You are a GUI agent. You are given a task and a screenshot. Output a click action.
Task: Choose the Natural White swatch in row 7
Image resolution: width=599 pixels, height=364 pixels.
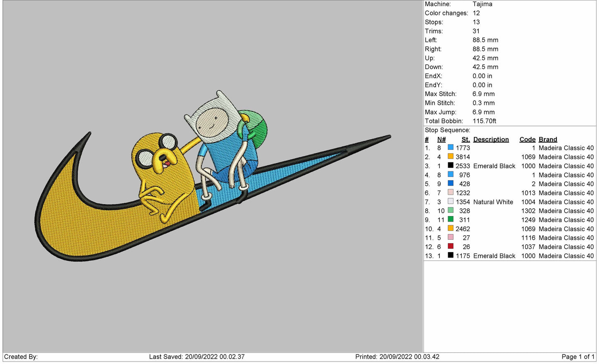pos(450,202)
